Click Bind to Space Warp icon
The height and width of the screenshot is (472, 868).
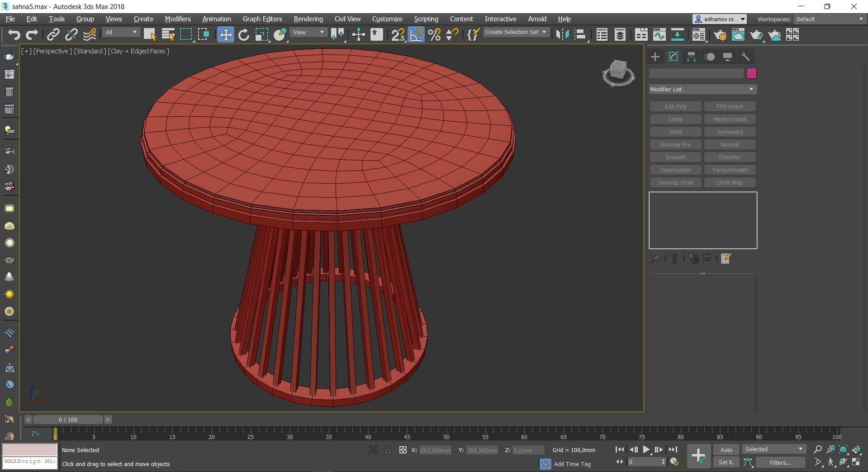coord(90,34)
